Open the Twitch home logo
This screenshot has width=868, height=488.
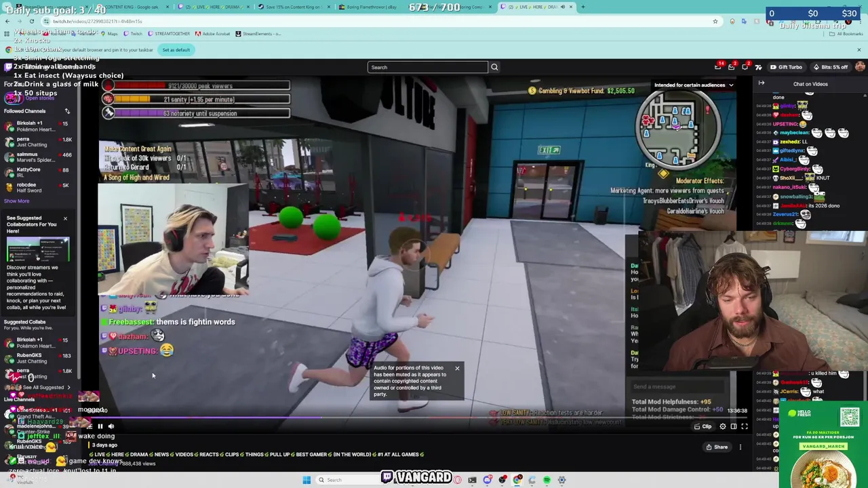click(7, 67)
